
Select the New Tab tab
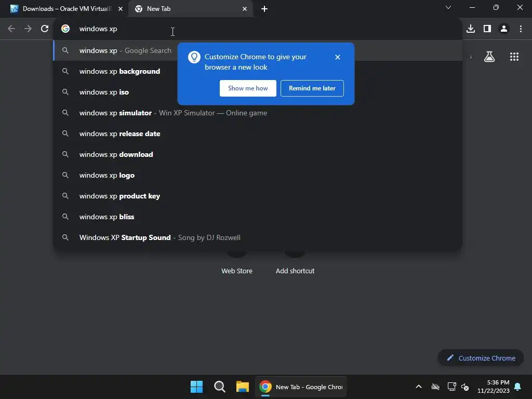pos(190,9)
